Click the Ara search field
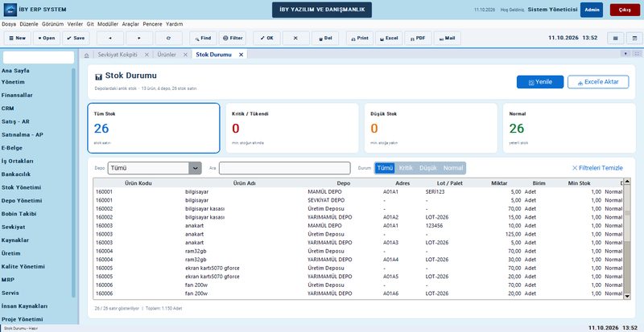This screenshot has height=332, width=644. [285, 168]
